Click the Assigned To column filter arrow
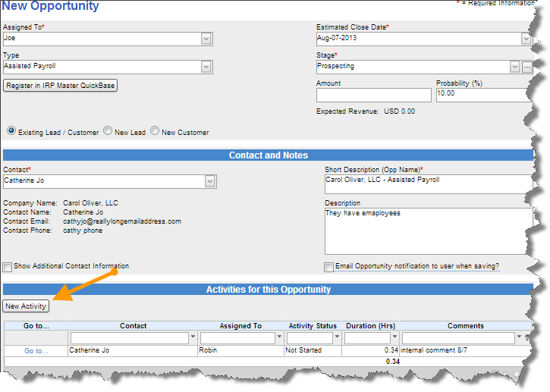Screen dimensions: 550x392 [281, 338]
